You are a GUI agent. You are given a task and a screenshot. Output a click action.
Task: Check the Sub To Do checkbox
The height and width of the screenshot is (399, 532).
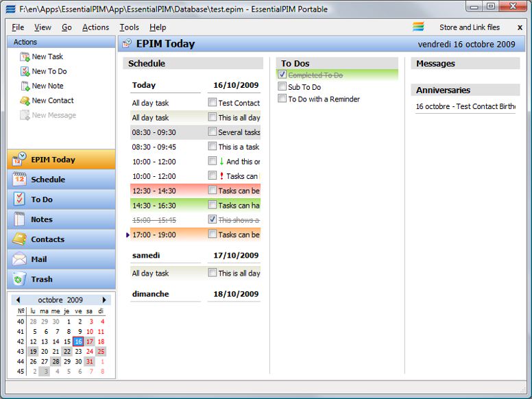pos(282,87)
